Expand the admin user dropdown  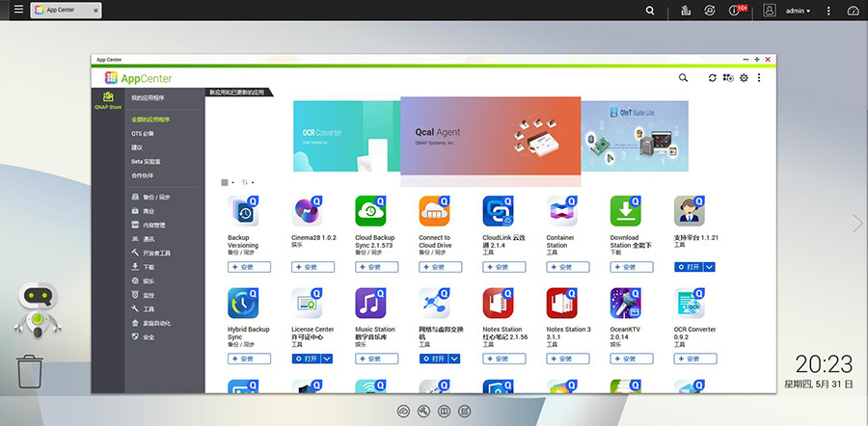click(799, 11)
